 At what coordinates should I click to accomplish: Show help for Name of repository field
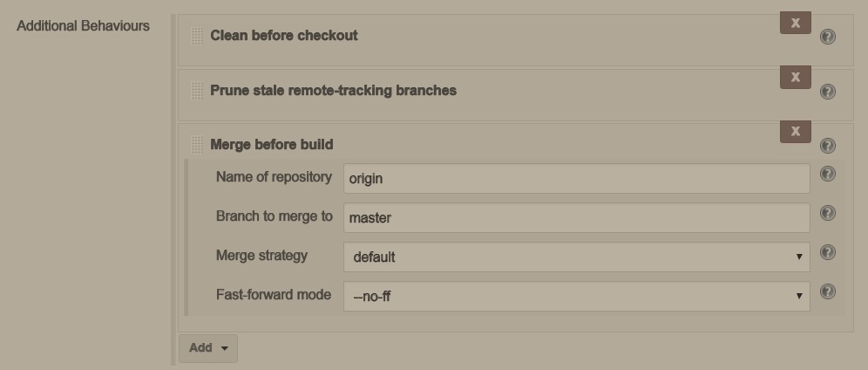click(x=828, y=174)
